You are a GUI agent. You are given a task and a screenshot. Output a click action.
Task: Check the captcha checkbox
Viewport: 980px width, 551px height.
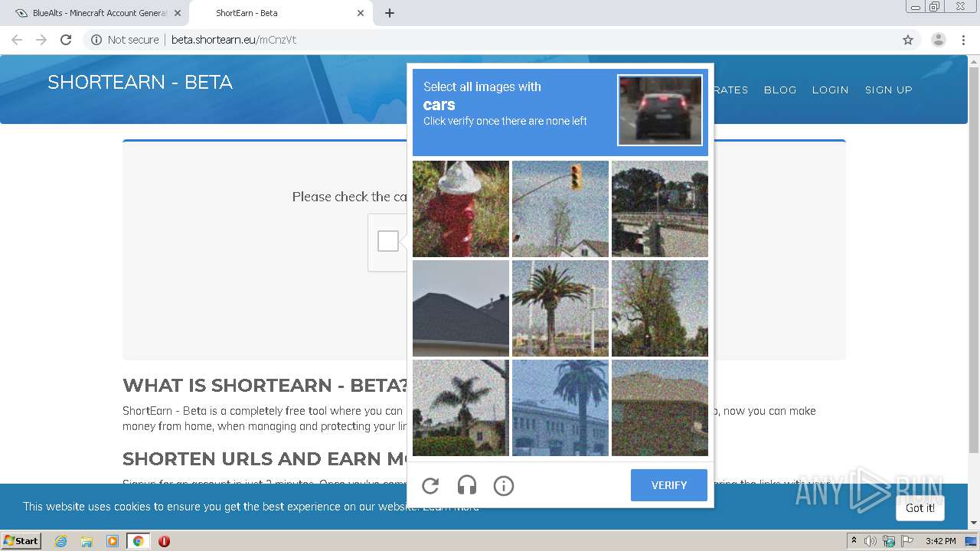tap(388, 241)
